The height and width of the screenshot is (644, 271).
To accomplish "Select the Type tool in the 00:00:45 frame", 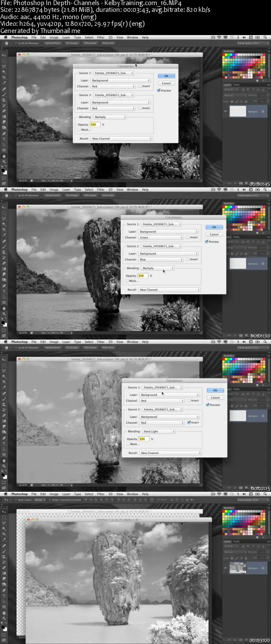I will 4,139.
